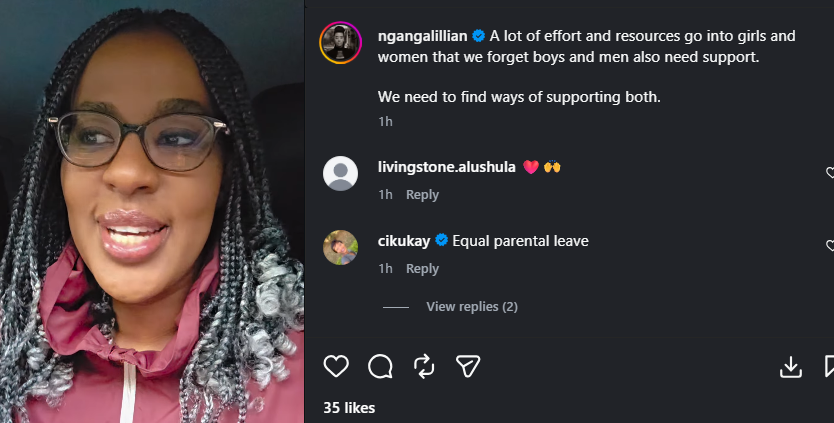The height and width of the screenshot is (423, 834).
Task: Share post via paper plane icon
Action: [x=468, y=366]
